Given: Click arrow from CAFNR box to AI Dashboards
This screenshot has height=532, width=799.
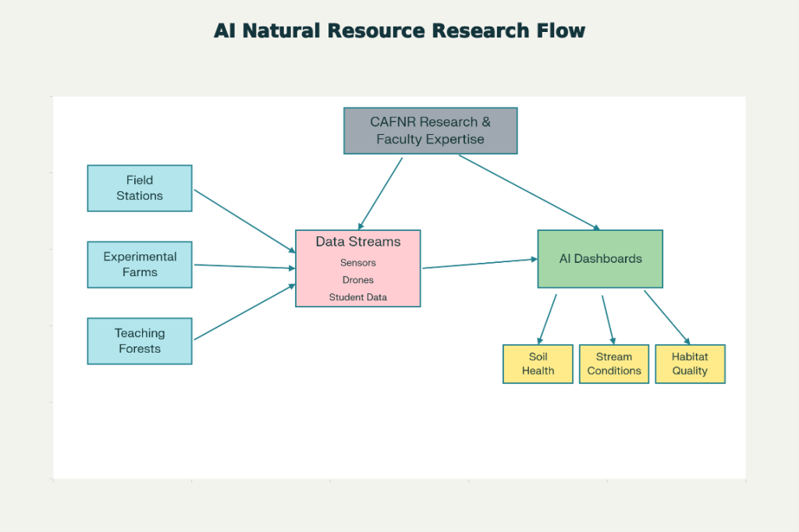Looking at the screenshot, I should point(529,193).
